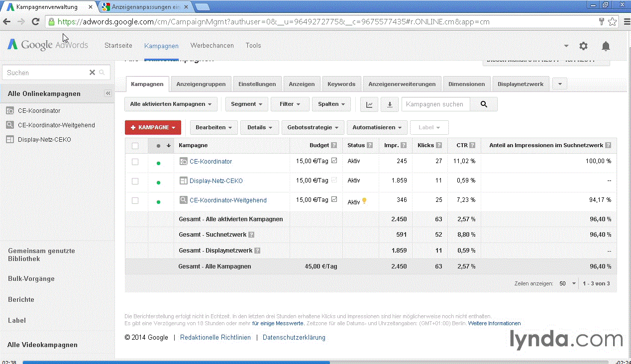Click the Google AdWords logo
The width and height of the screenshot is (631, 364).
click(x=47, y=45)
